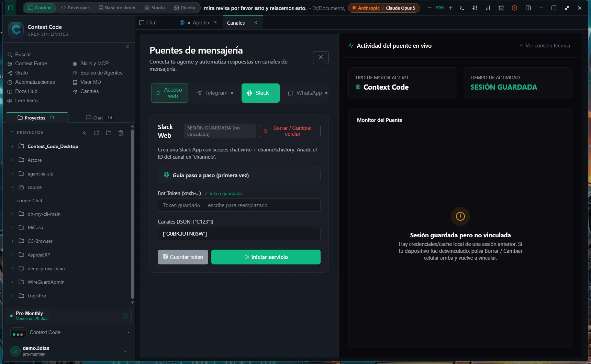591x364 pixels.
Task: Select the Chat 14 sidebar tab
Action: (x=99, y=118)
